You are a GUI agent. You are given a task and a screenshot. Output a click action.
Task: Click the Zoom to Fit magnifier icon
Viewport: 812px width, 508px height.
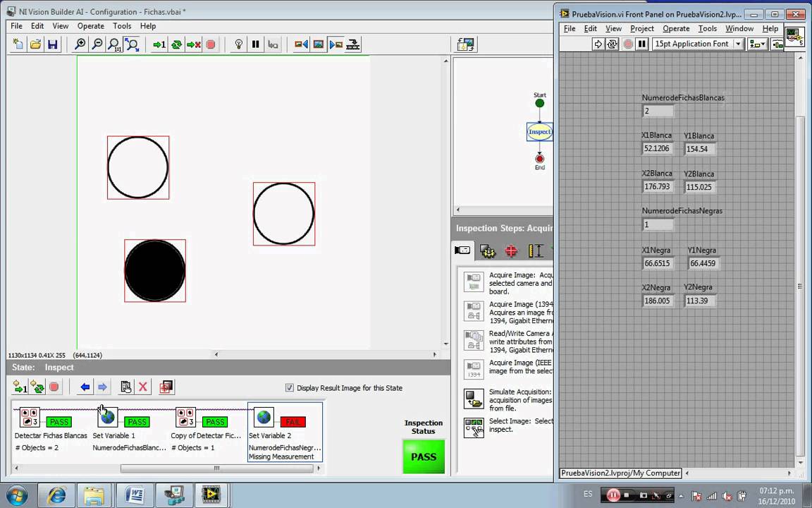[x=132, y=44]
